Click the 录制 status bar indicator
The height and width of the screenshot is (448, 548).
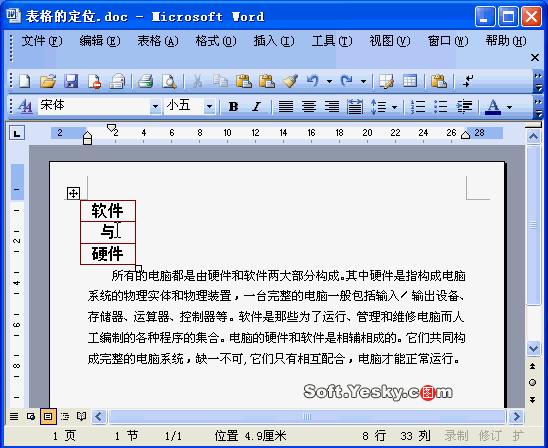coord(456,436)
